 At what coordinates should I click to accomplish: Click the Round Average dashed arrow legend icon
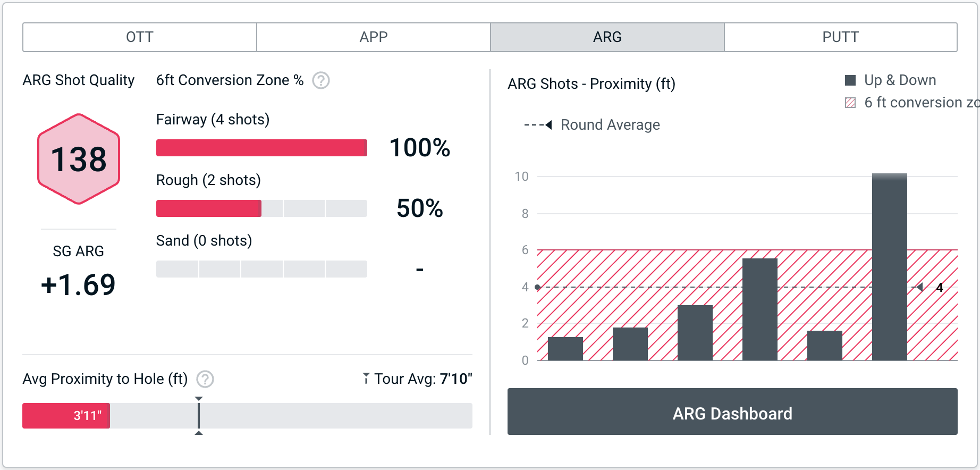(538, 125)
